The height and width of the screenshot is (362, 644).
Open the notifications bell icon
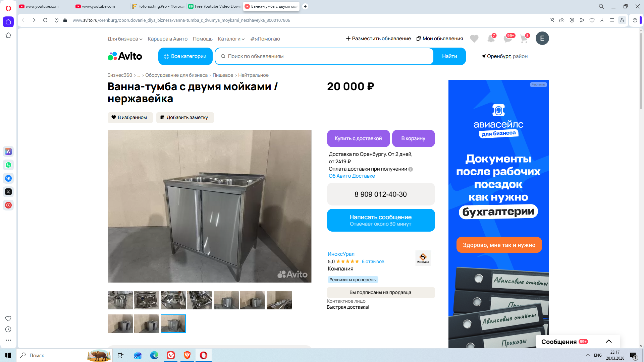(x=491, y=39)
